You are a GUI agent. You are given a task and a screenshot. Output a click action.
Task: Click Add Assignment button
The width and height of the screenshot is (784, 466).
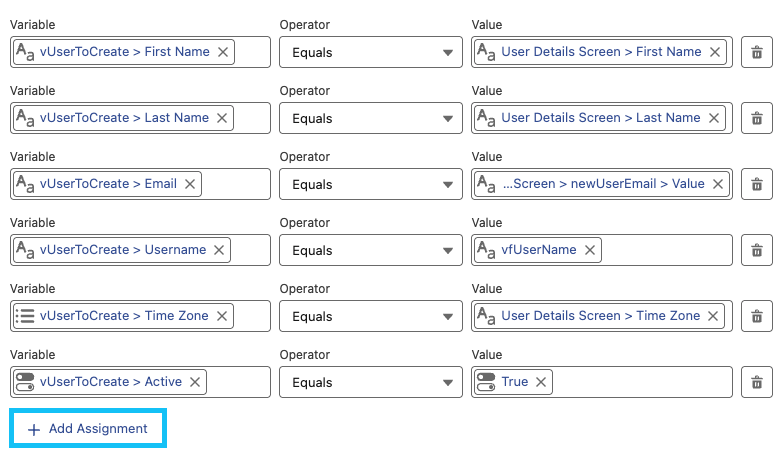coord(88,429)
